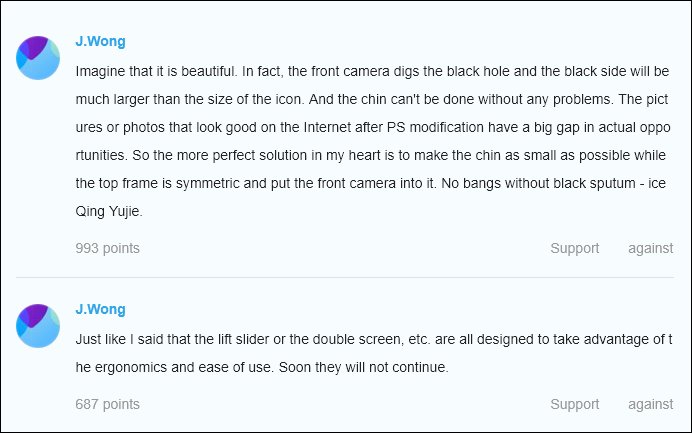
Task: Open J.Wong's avatar on the first comment
Action: [x=38, y=58]
